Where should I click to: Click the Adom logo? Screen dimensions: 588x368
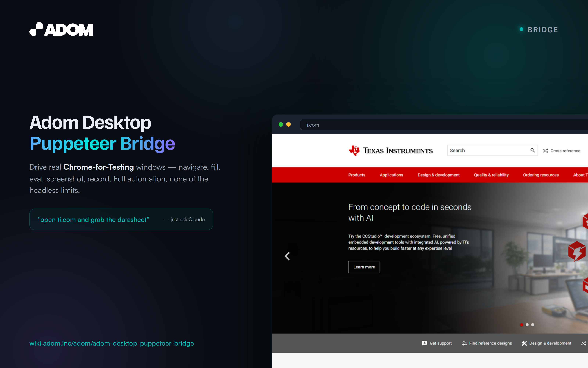click(x=61, y=29)
